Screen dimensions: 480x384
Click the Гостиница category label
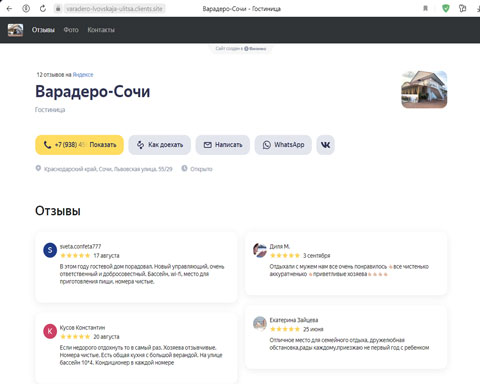(50, 110)
